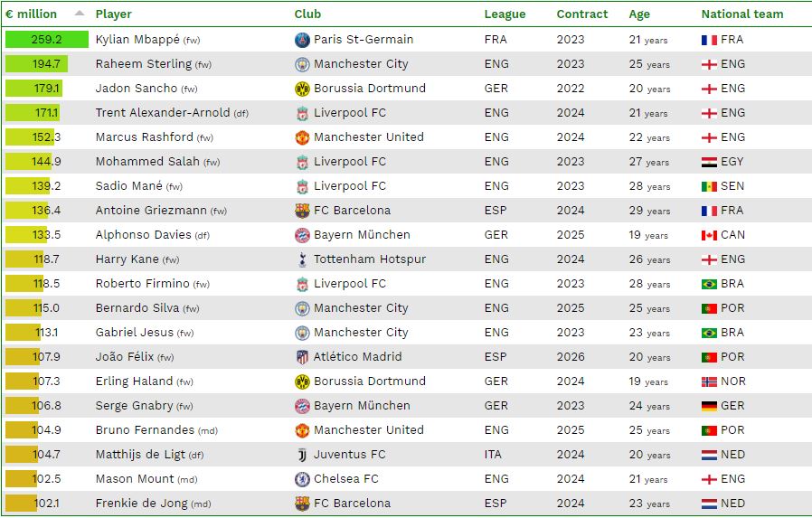The image size is (812, 518).
Task: Click the Atlético Madrid crest icon
Action: pos(302,357)
